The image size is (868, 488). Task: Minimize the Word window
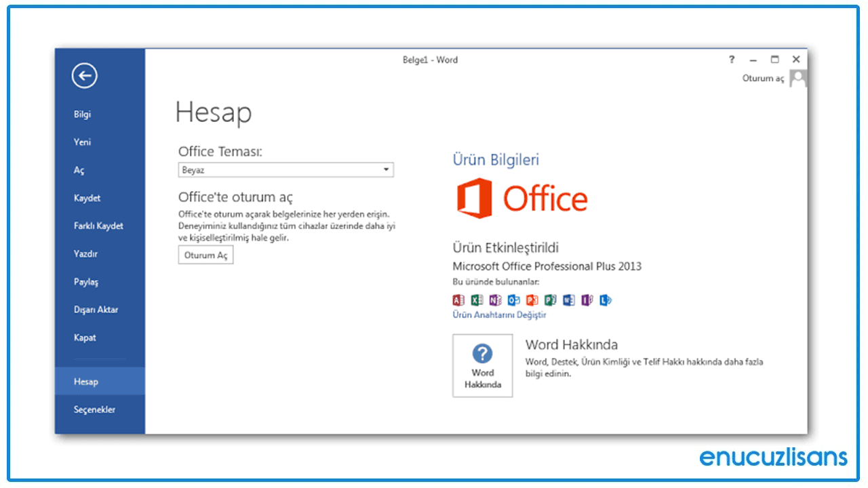(x=753, y=60)
